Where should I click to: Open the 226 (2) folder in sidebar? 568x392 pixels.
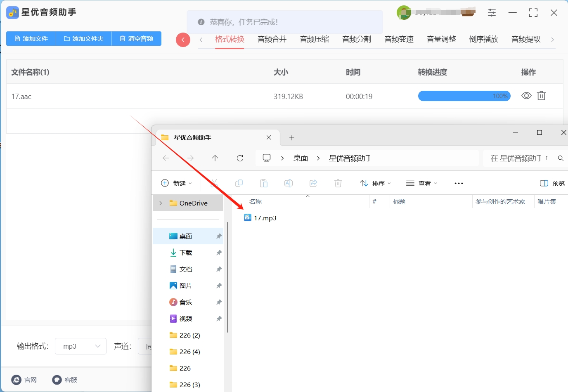[188, 335]
